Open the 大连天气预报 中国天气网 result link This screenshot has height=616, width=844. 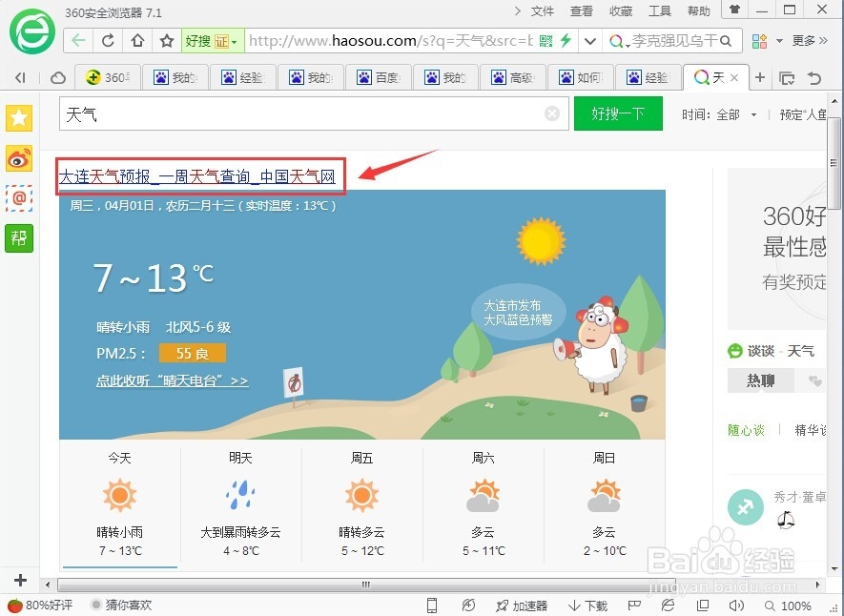[197, 175]
